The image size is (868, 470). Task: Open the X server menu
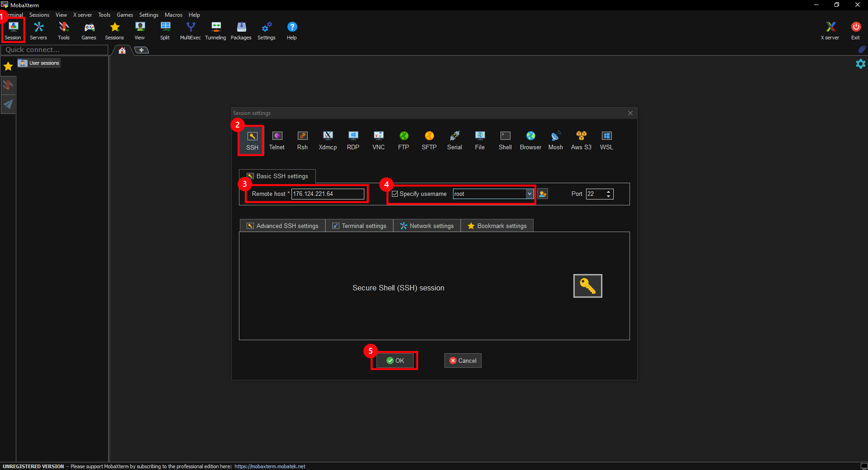(x=82, y=15)
